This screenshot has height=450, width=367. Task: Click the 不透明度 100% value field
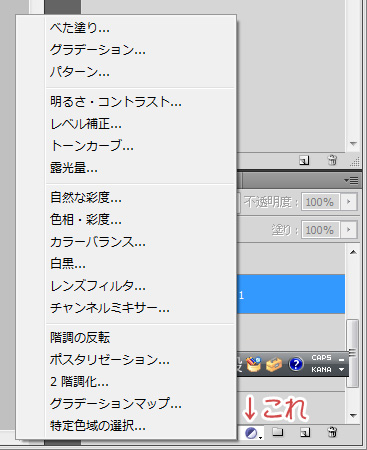(x=320, y=202)
